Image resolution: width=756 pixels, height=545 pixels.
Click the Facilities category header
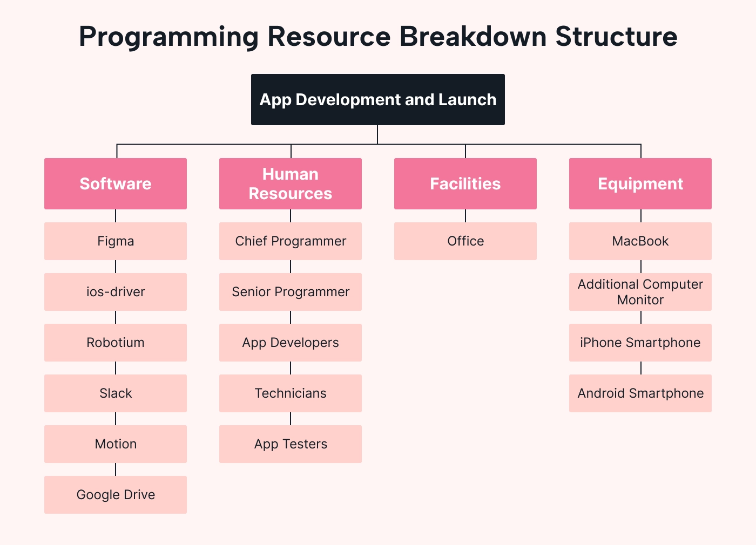tap(465, 183)
